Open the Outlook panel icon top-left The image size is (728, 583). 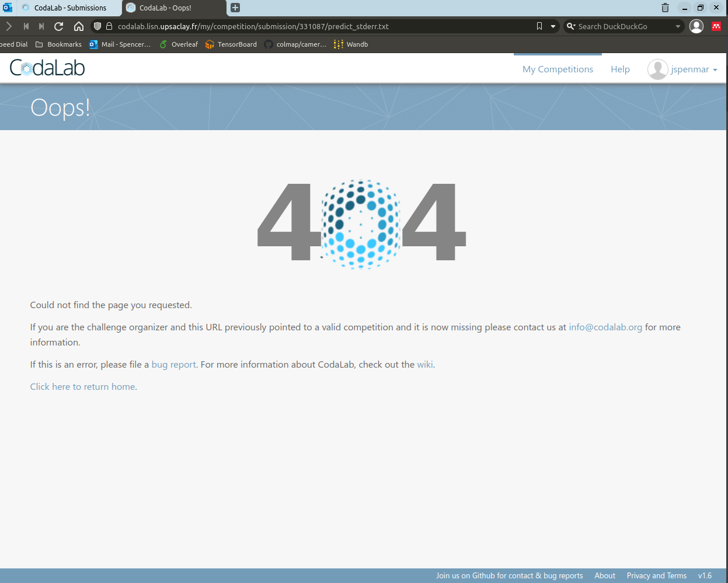click(7, 8)
